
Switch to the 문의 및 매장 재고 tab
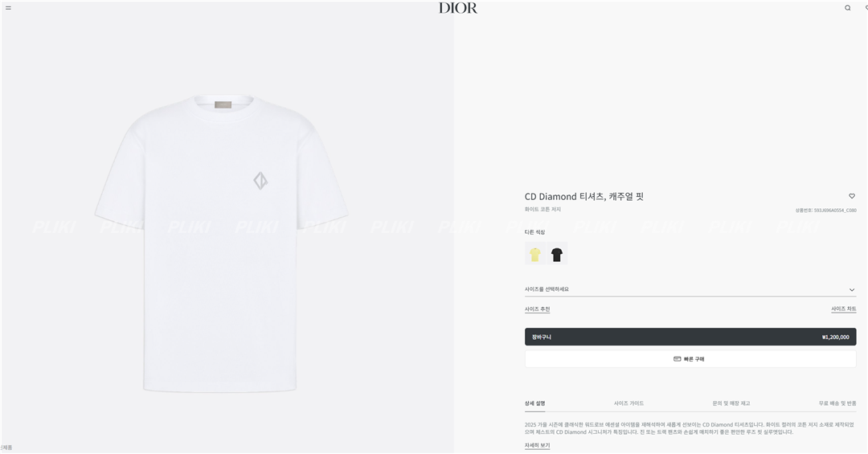731,403
